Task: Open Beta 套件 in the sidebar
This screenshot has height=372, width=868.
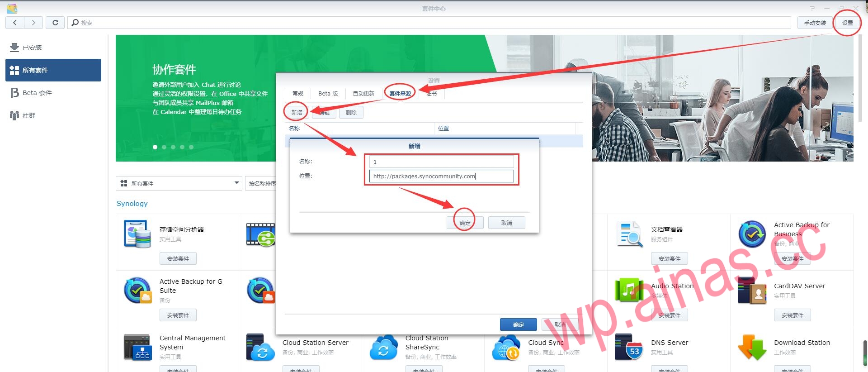Action: tap(53, 93)
